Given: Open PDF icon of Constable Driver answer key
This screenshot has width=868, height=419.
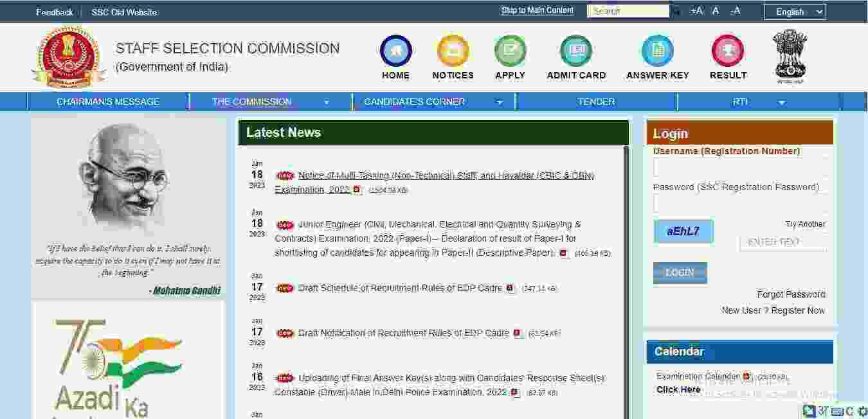Looking at the screenshot, I should point(515,393).
